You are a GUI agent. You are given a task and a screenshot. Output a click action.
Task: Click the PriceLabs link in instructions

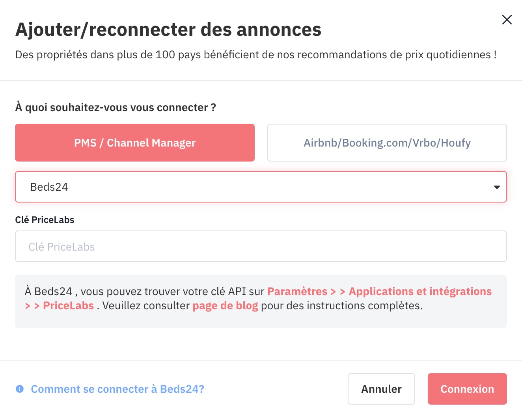coord(68,305)
